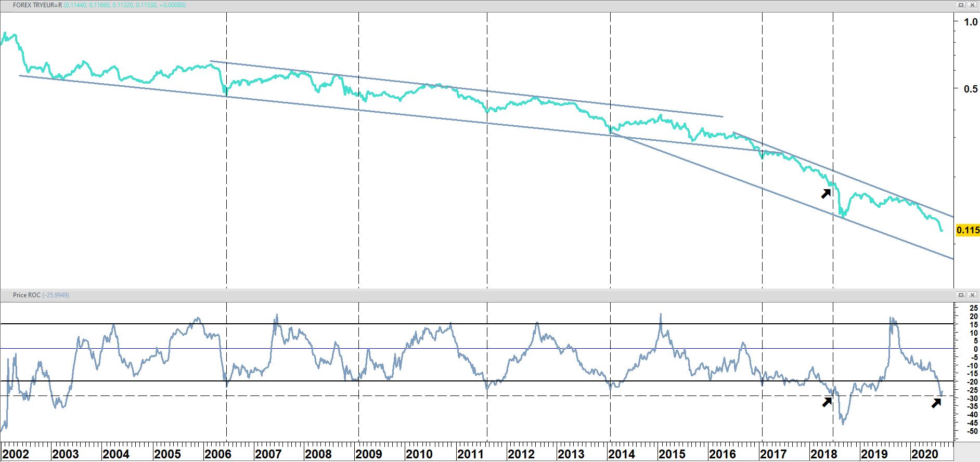980x462 pixels.
Task: Click the yellow 0.115 last price tag
Action: [x=968, y=230]
